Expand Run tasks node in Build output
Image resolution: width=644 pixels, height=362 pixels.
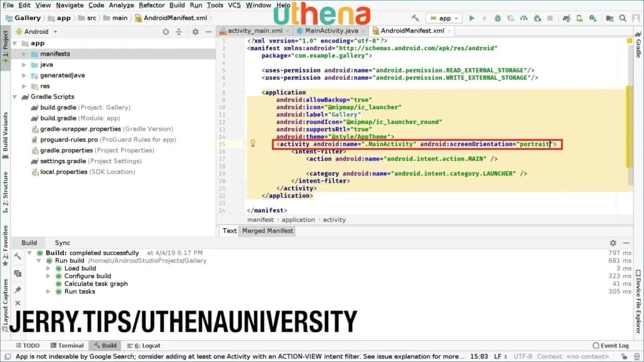pos(48,291)
